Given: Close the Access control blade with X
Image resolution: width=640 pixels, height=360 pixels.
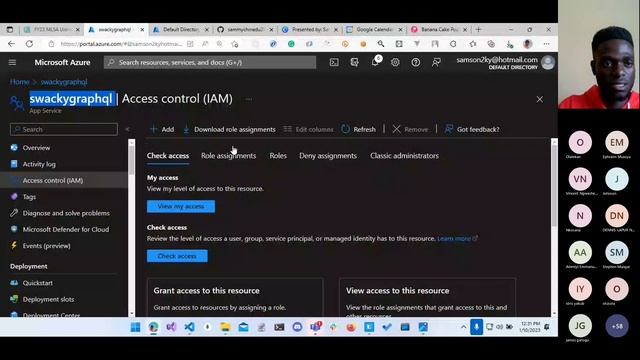Looking at the screenshot, I should point(540,99).
